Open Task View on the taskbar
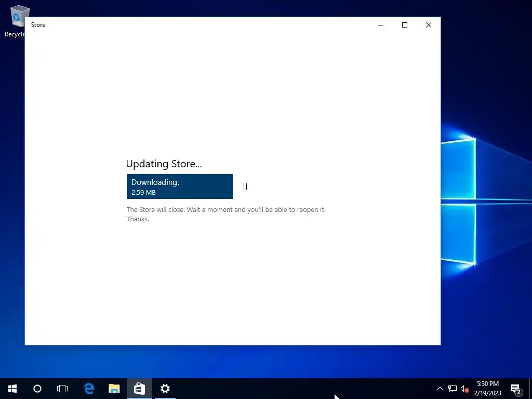The width and height of the screenshot is (532, 399). click(x=62, y=389)
